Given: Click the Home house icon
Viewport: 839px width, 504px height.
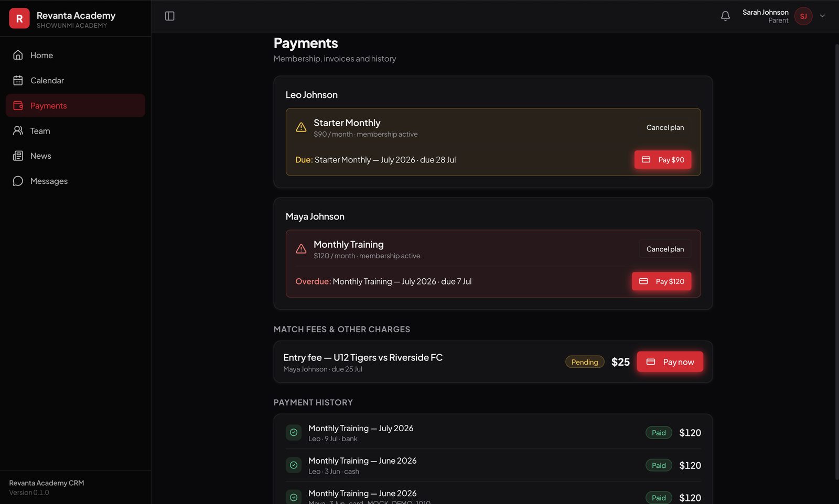Looking at the screenshot, I should tap(18, 55).
